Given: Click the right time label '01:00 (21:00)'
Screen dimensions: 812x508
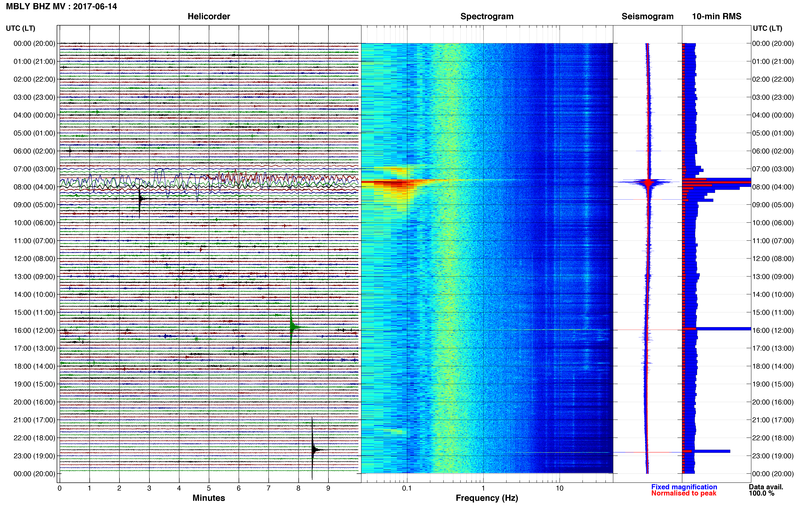Looking at the screenshot, I should (773, 62).
